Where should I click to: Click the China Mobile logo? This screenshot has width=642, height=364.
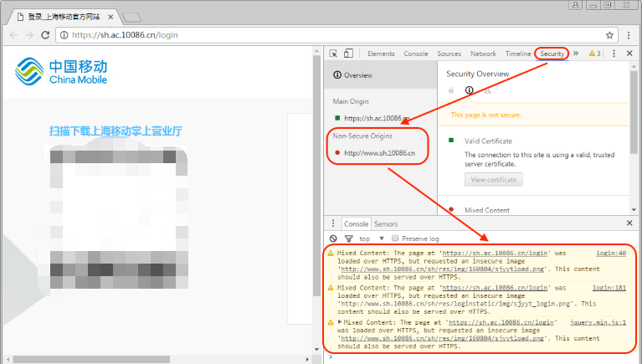(61, 72)
